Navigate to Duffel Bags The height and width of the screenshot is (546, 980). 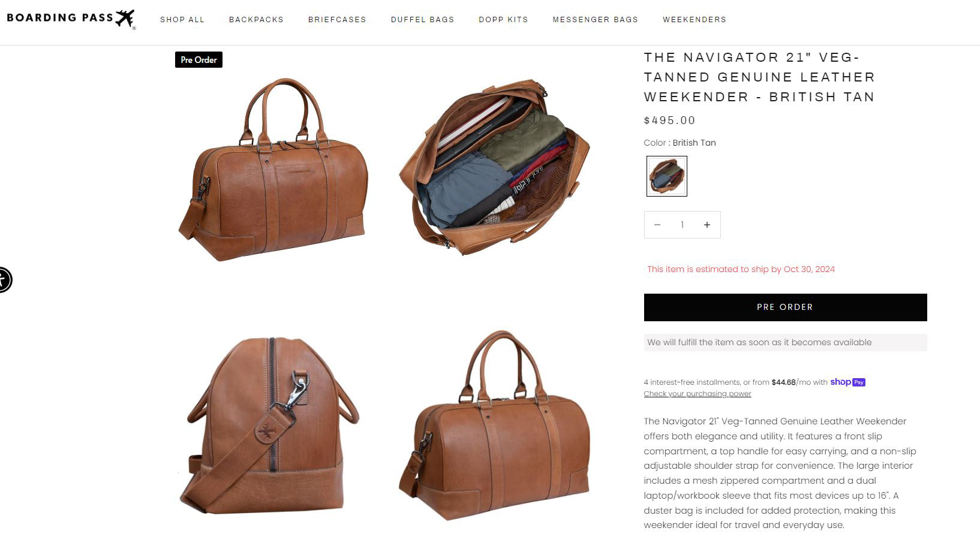coord(422,20)
